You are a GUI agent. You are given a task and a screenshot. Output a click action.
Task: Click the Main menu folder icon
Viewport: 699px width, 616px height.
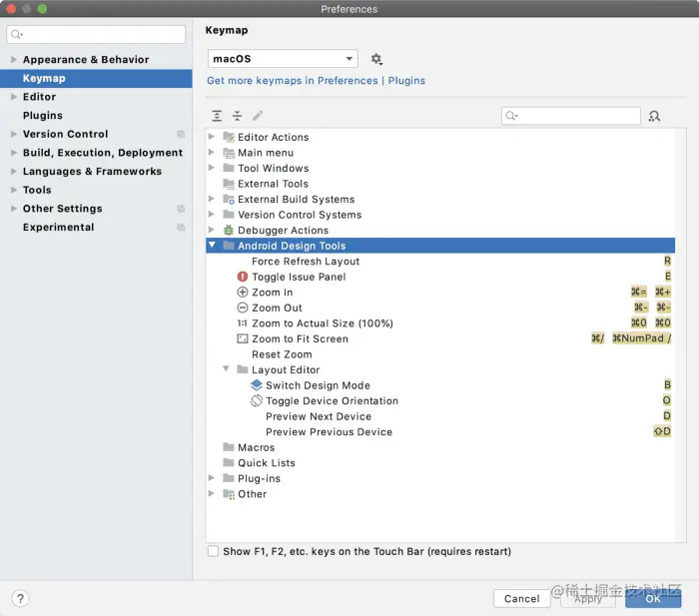(x=229, y=153)
